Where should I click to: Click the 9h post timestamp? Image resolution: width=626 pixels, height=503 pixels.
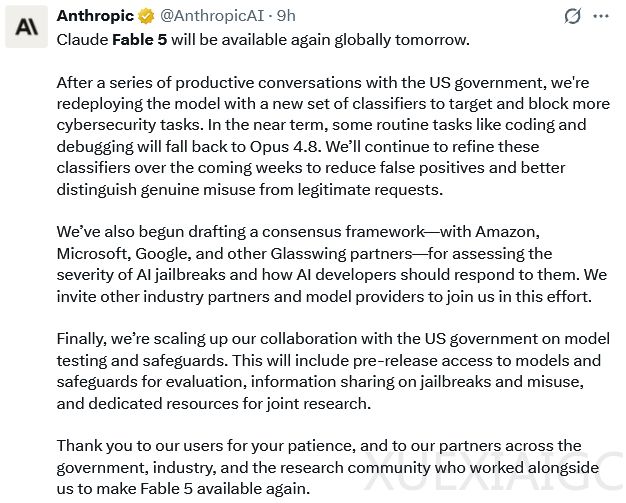(x=286, y=16)
